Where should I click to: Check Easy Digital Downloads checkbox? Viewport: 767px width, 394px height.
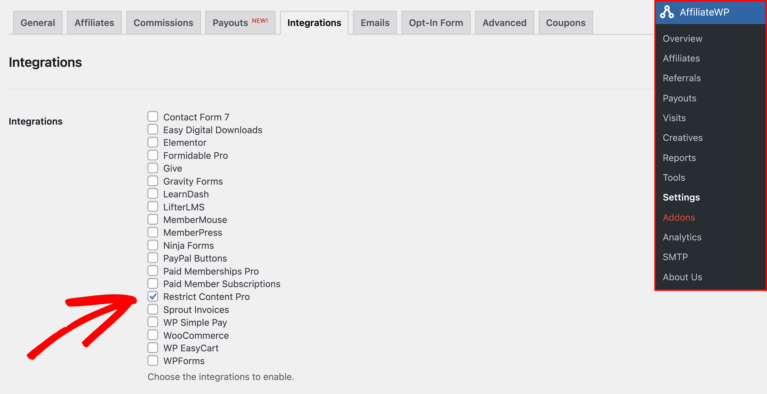153,130
